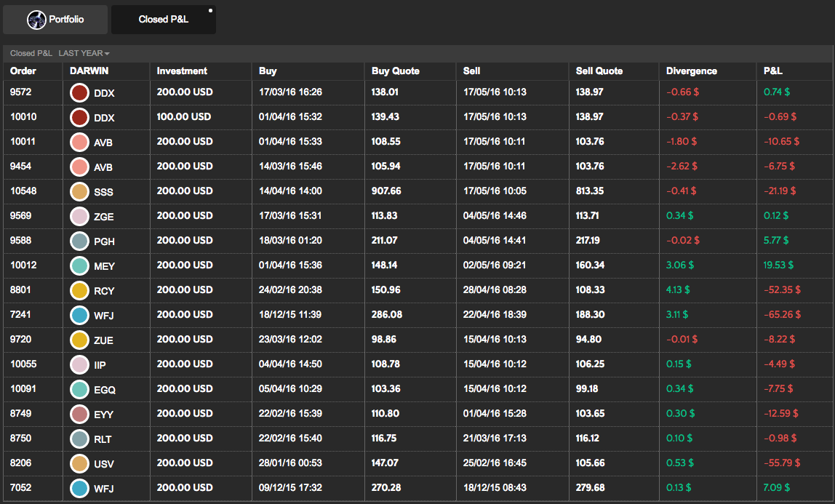The width and height of the screenshot is (835, 504).
Task: Click the EYY icon in order 8749
Action: (79, 415)
